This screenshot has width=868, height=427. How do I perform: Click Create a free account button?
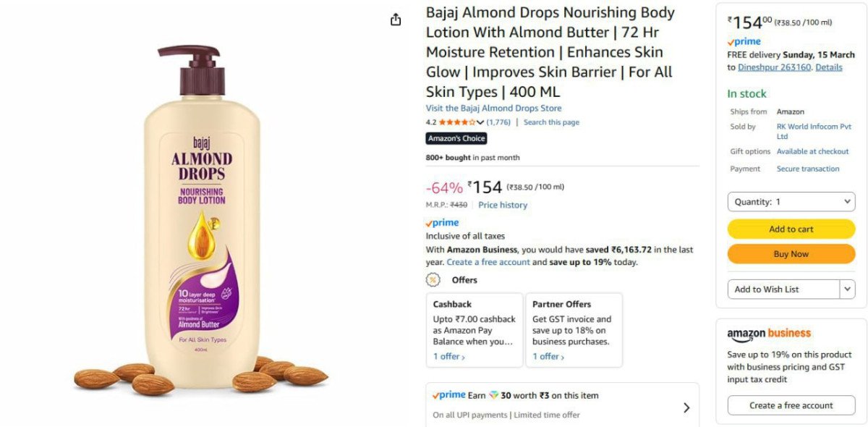click(791, 405)
